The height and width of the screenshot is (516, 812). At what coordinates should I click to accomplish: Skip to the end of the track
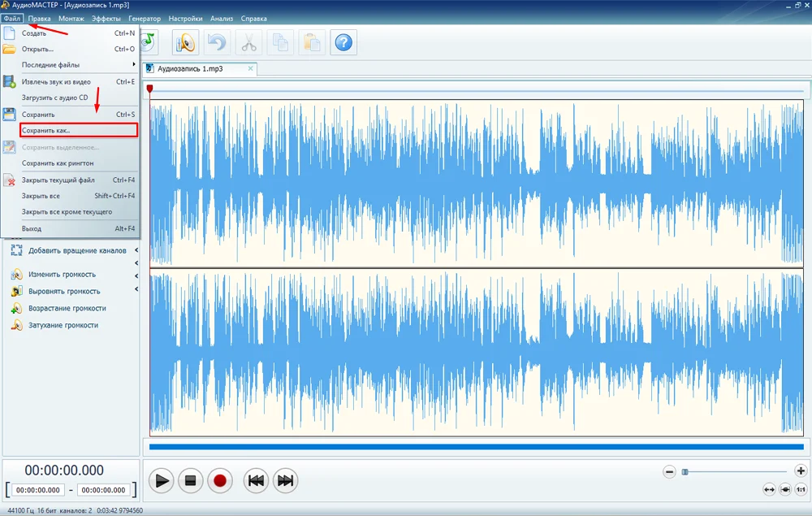click(285, 480)
